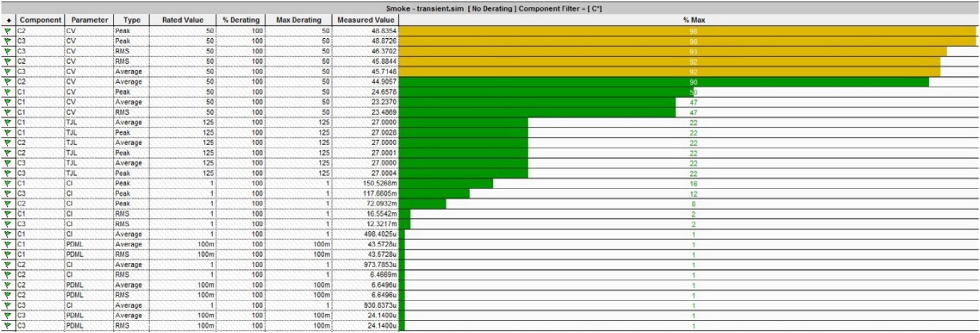Select the % Derating column header
This screenshot has height=333, width=980.
coord(241,20)
